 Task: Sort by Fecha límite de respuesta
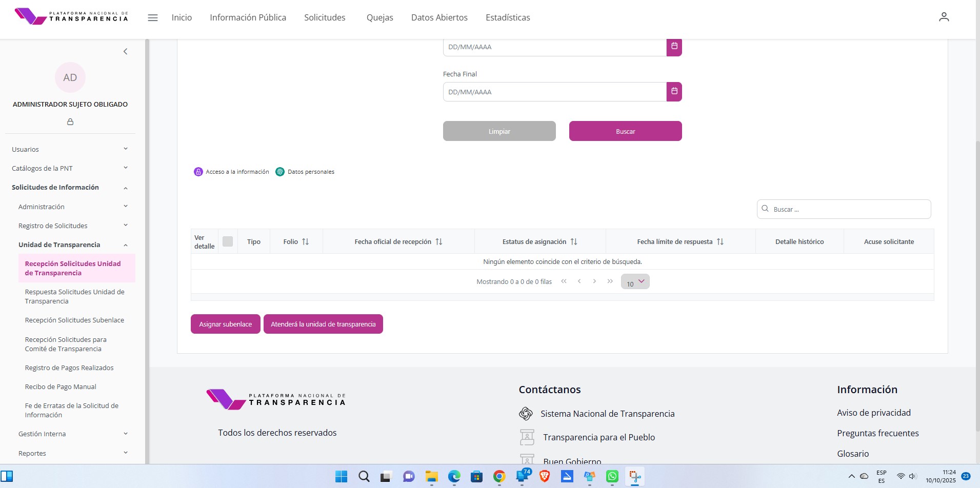(x=720, y=242)
